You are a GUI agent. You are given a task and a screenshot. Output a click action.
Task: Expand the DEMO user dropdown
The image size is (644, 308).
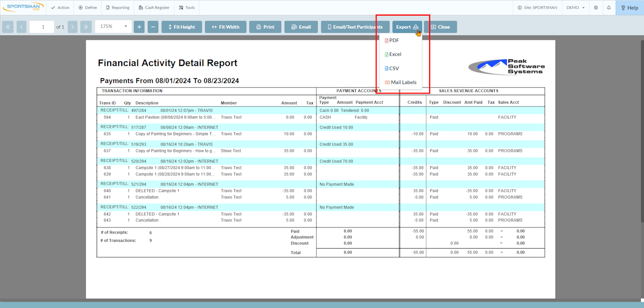(576, 8)
